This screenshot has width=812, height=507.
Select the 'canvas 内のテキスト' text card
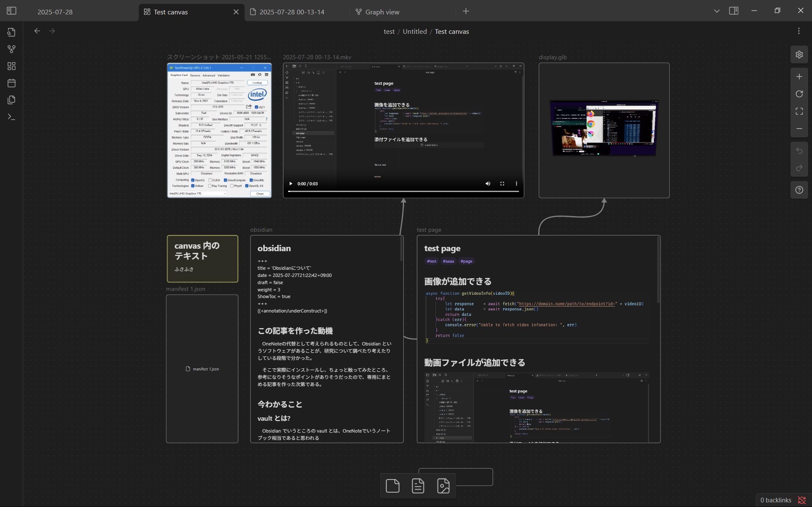pyautogui.click(x=202, y=259)
